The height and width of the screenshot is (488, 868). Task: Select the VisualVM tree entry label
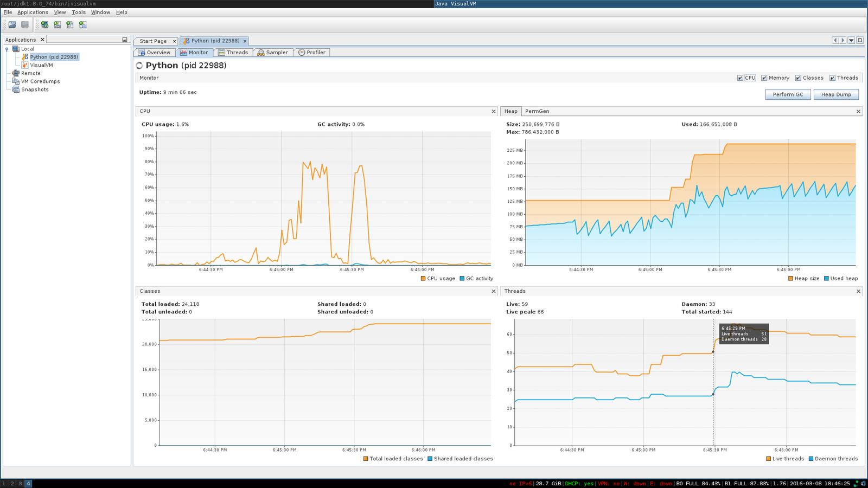click(x=41, y=65)
